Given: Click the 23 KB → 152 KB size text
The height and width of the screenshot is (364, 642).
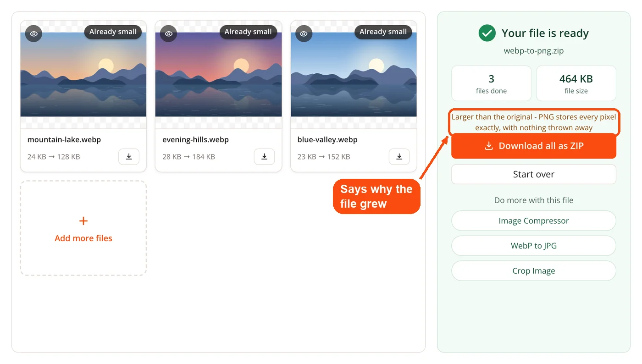Looking at the screenshot, I should (324, 157).
